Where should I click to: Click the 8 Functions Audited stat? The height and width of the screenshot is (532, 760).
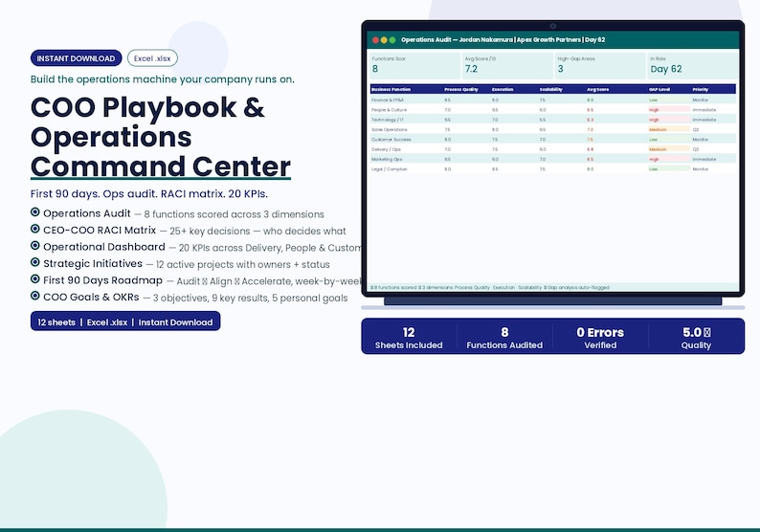tap(504, 338)
